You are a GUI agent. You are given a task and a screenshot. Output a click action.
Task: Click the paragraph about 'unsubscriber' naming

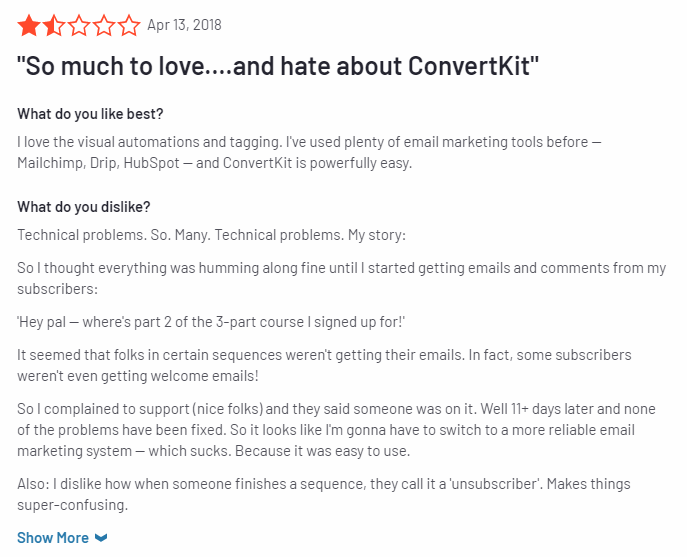[324, 494]
